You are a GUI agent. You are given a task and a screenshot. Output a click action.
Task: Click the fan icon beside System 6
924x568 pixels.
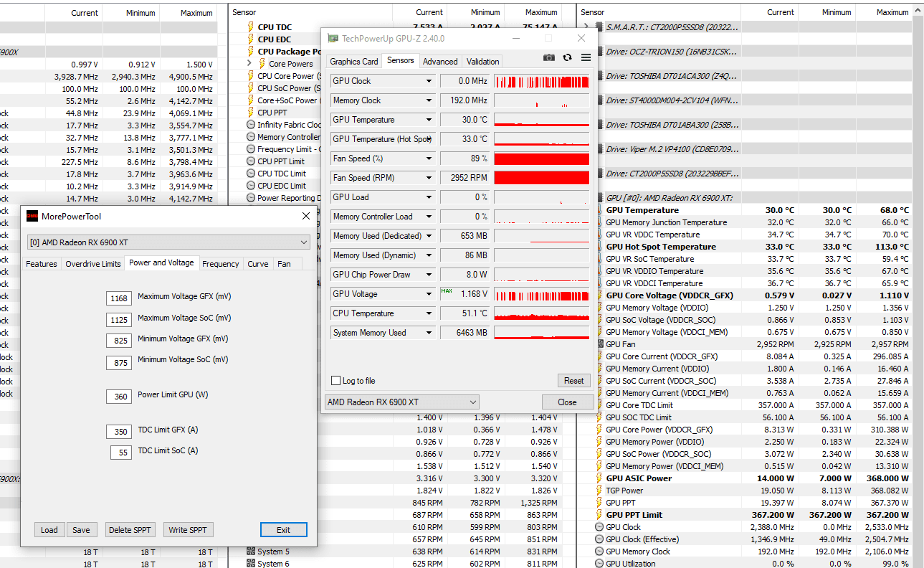(x=250, y=564)
